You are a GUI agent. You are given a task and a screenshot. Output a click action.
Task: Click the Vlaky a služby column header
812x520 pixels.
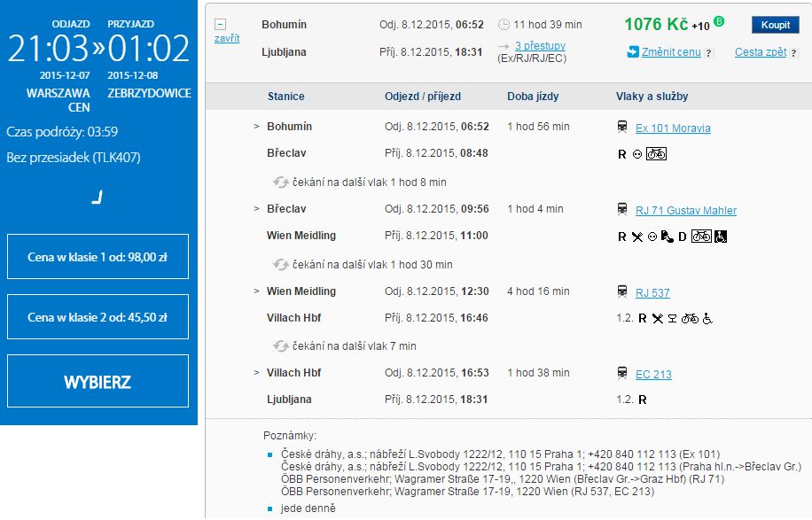(x=652, y=97)
